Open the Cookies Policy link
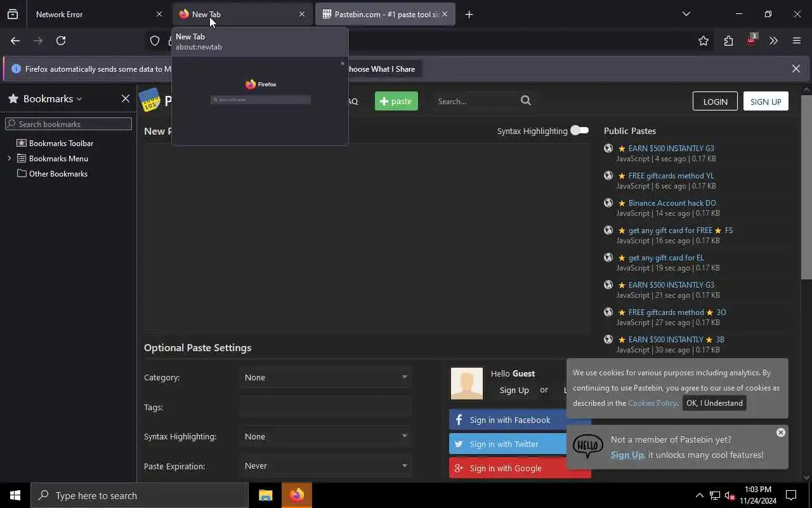The width and height of the screenshot is (812, 508). coord(652,403)
